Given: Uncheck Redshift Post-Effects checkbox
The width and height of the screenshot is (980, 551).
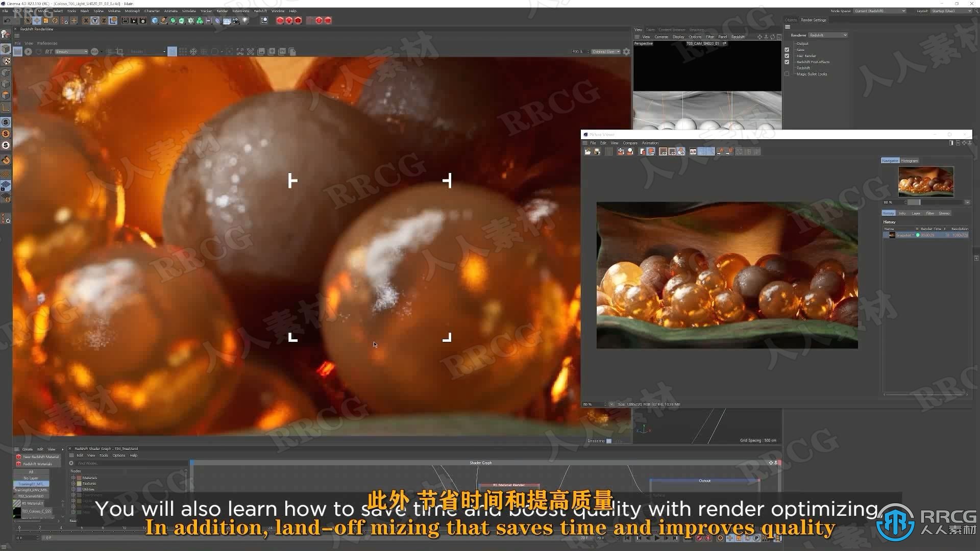Looking at the screenshot, I should coord(787,62).
